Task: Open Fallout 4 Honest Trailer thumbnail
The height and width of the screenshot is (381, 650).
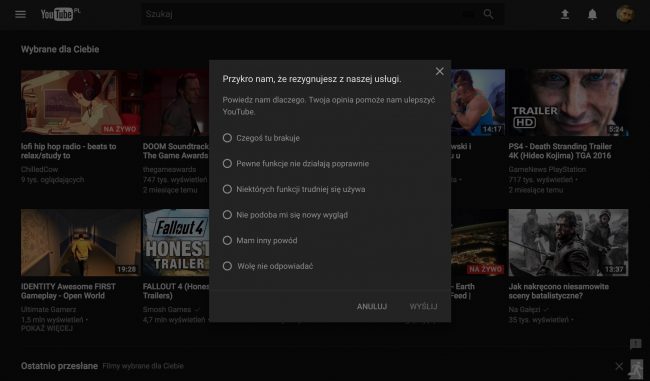Action: point(176,243)
